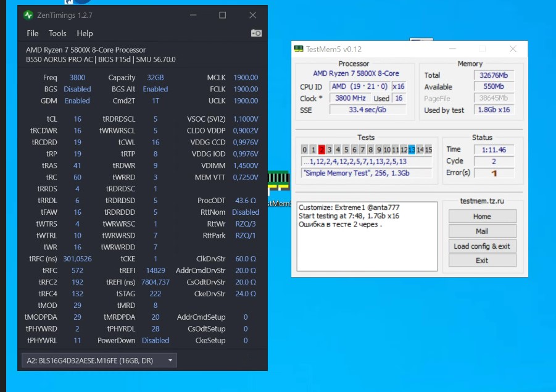Click test box 0 in Tests row
This screenshot has width=556, height=392.
coord(304,150)
